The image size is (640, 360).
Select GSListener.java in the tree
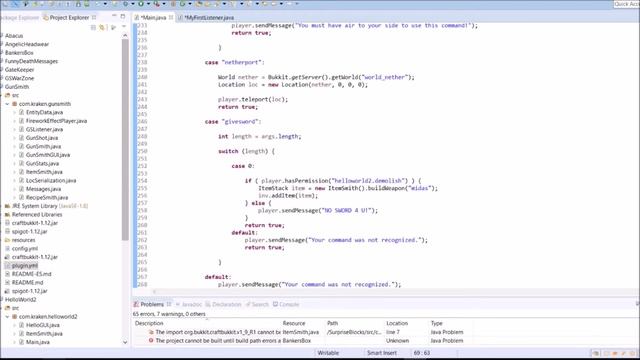44,129
